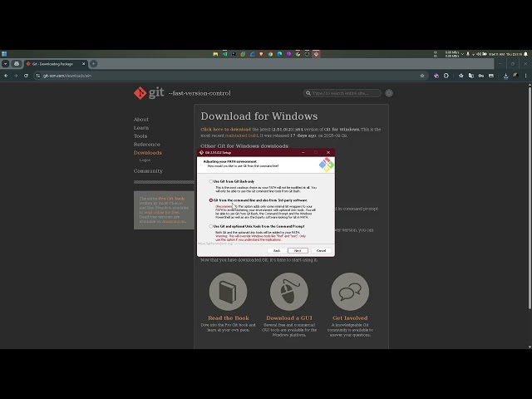This screenshot has height=399, width=532.
Task: Open Logos under Downloads in sidebar
Action: pos(145,160)
